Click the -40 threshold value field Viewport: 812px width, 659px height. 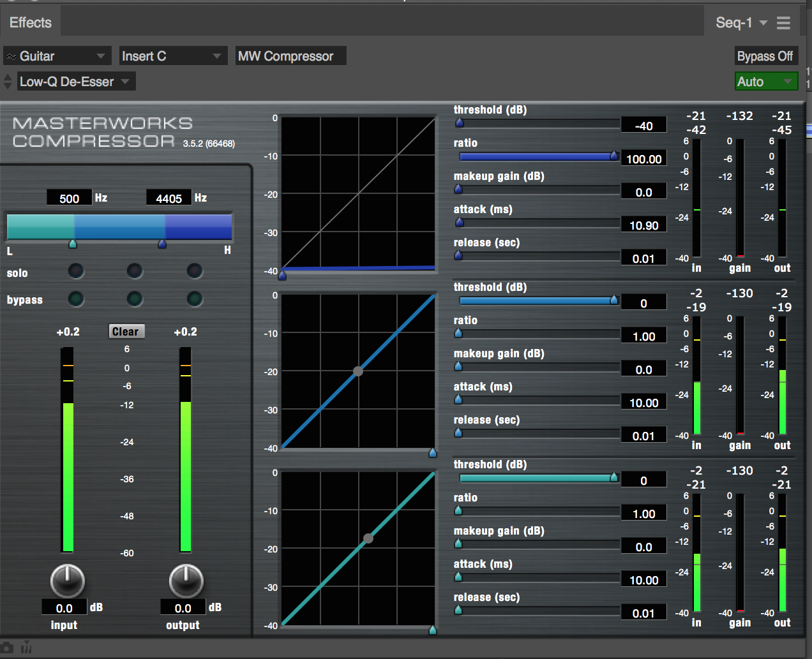(643, 124)
